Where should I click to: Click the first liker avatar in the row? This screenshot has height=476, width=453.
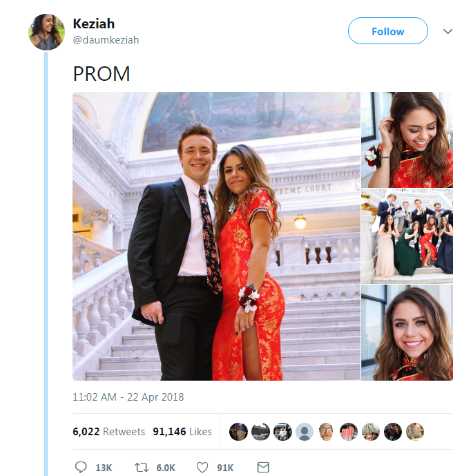(238, 432)
